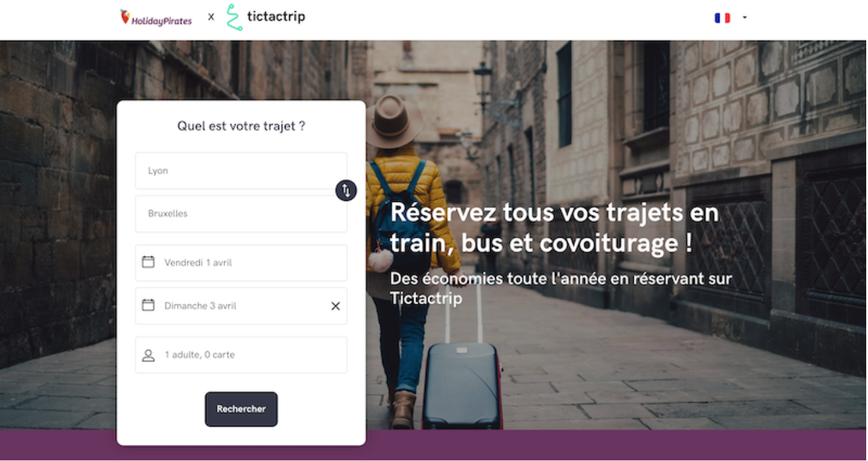The image size is (868, 461).
Task: Open the French flag language selector
Action: point(722,18)
